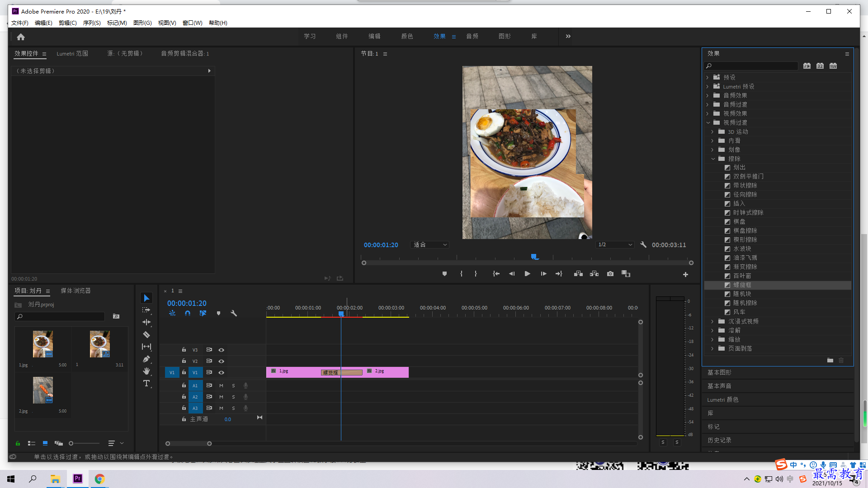Select the Selection arrow tool
Screen dimensions: 868x488
pyautogui.click(x=146, y=298)
